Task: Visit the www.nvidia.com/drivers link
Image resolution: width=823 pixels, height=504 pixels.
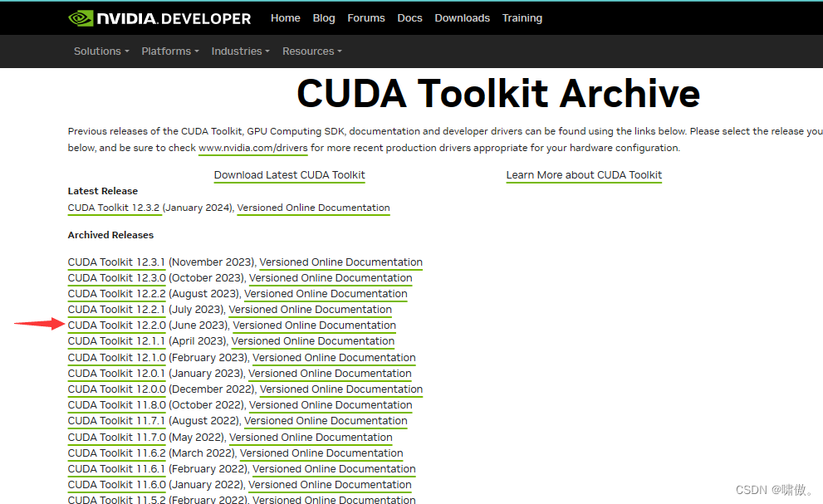Action: (x=252, y=148)
